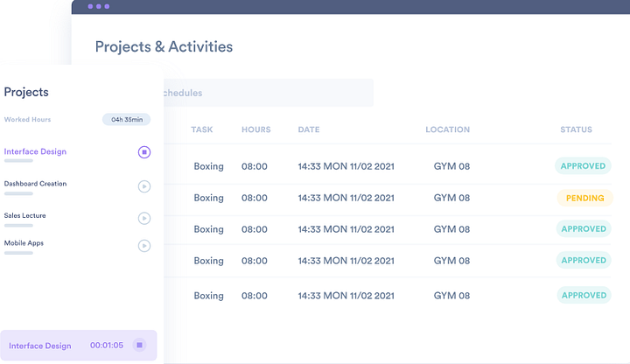The width and height of the screenshot is (630, 364).
Task: Click the 00:01:05 elapsed time
Action: coord(107,345)
